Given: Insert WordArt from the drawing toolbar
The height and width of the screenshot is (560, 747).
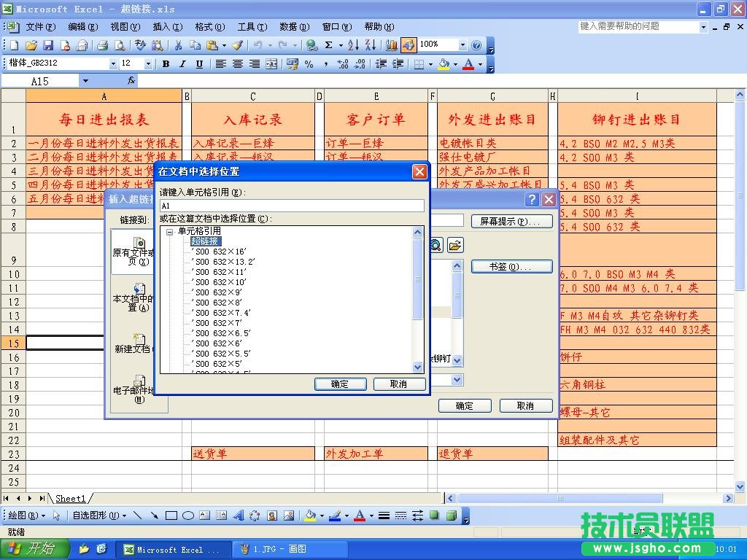Looking at the screenshot, I should click(x=241, y=516).
